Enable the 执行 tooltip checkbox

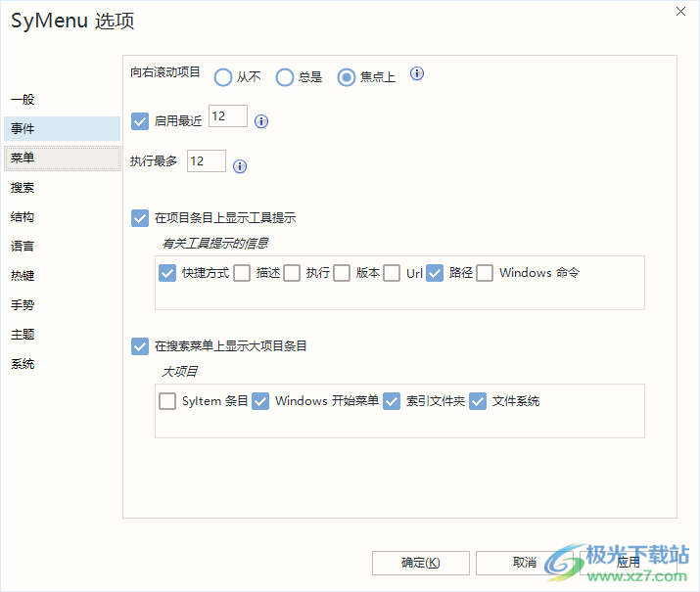click(x=292, y=273)
